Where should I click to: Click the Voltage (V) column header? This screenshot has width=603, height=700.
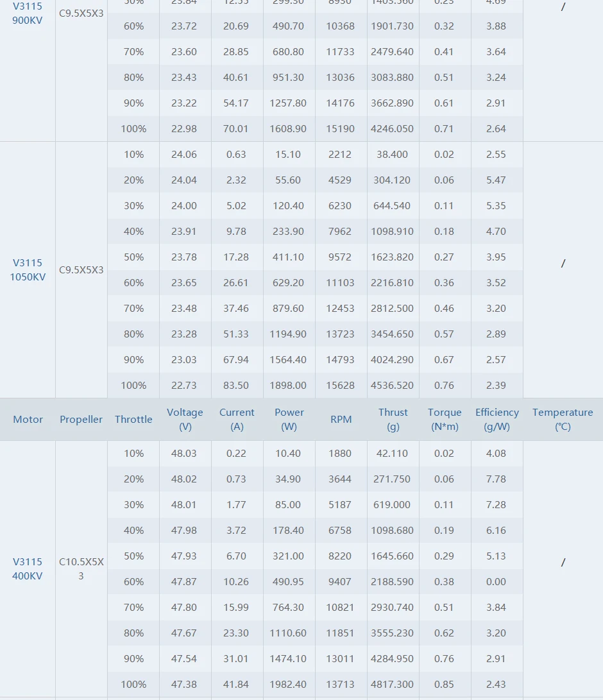pyautogui.click(x=185, y=420)
